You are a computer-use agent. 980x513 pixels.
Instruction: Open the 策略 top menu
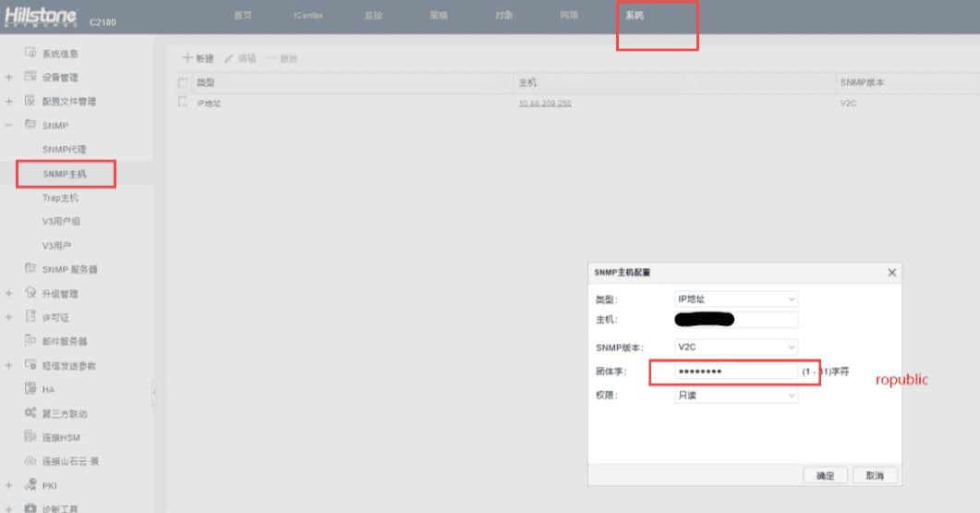[x=439, y=15]
